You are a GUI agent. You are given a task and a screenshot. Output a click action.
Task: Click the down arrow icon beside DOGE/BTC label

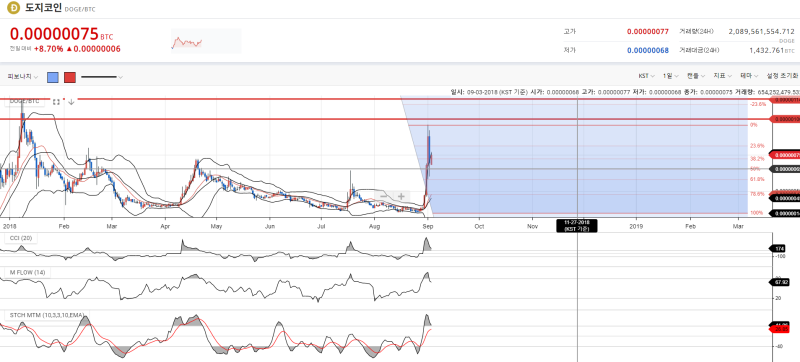click(x=71, y=102)
